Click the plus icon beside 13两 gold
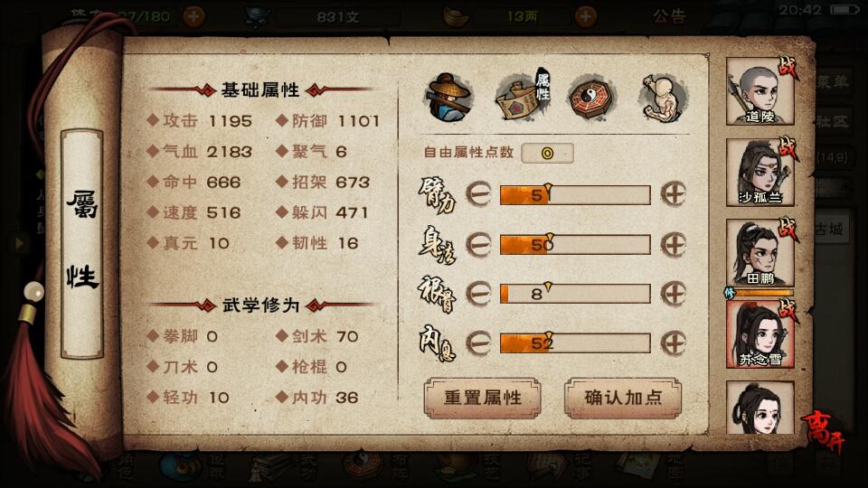The height and width of the screenshot is (488, 868). (x=585, y=16)
